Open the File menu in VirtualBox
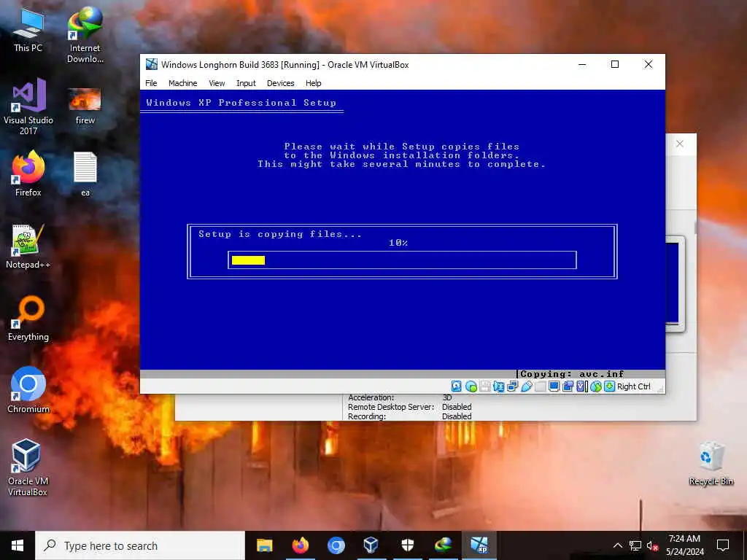Viewport: 747px width, 560px height. click(x=151, y=83)
